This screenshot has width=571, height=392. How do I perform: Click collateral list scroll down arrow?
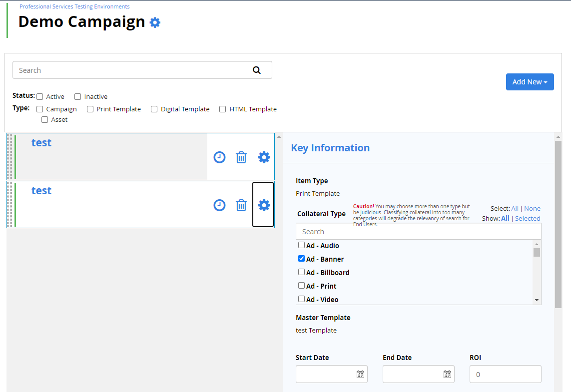[x=537, y=300]
